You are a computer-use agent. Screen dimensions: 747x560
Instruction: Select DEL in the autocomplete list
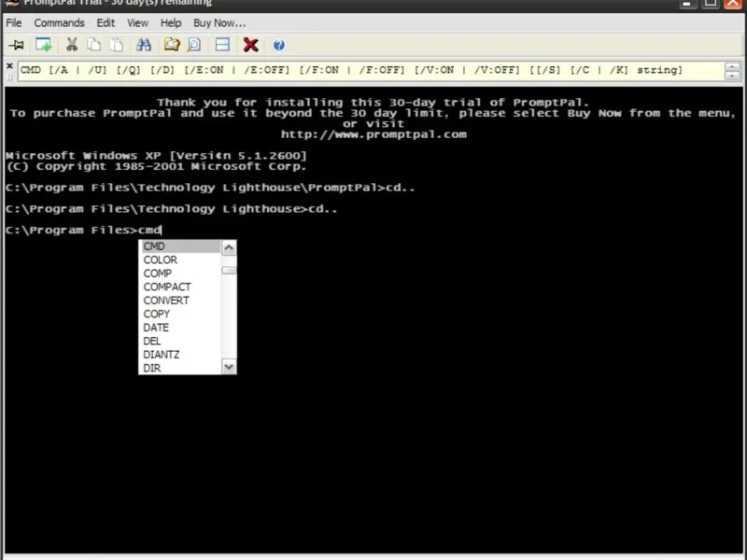click(x=180, y=341)
